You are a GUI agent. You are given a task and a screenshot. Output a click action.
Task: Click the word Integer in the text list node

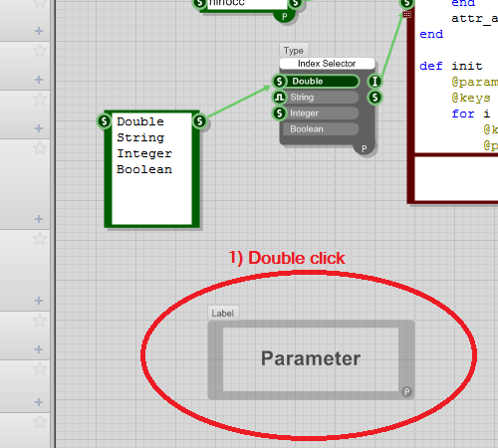(144, 153)
